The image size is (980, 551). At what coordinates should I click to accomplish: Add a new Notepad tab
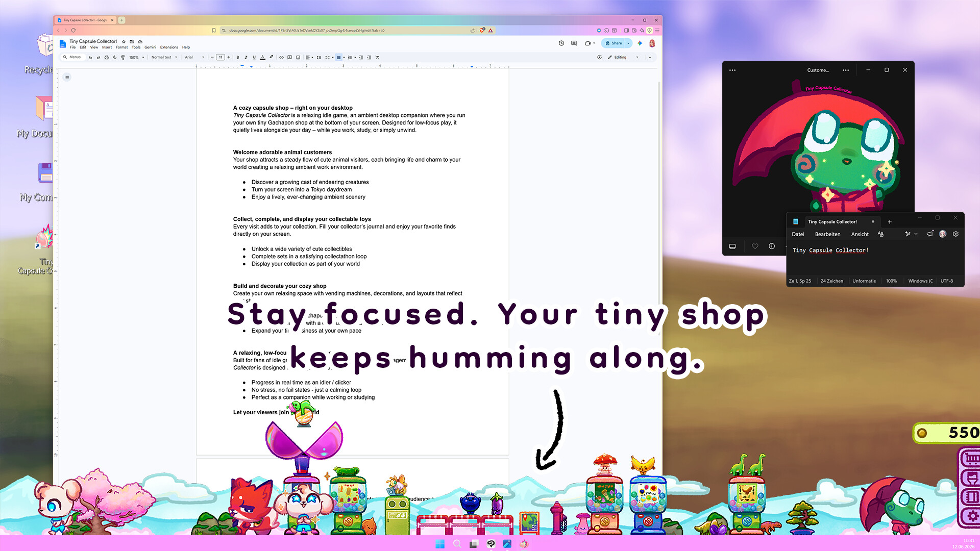[x=890, y=222]
